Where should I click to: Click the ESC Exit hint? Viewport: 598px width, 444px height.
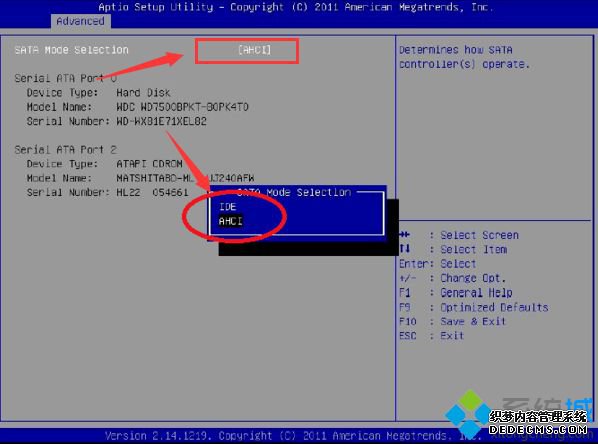coord(431,336)
